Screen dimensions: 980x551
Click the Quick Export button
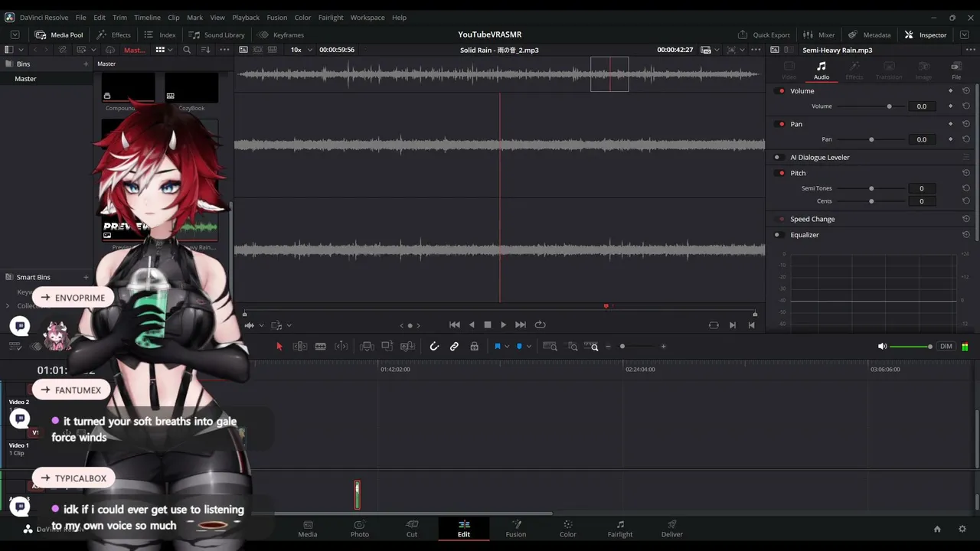tap(763, 34)
